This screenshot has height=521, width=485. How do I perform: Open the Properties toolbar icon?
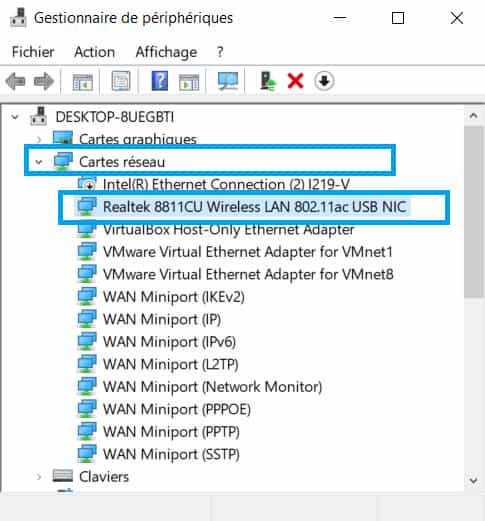121,81
